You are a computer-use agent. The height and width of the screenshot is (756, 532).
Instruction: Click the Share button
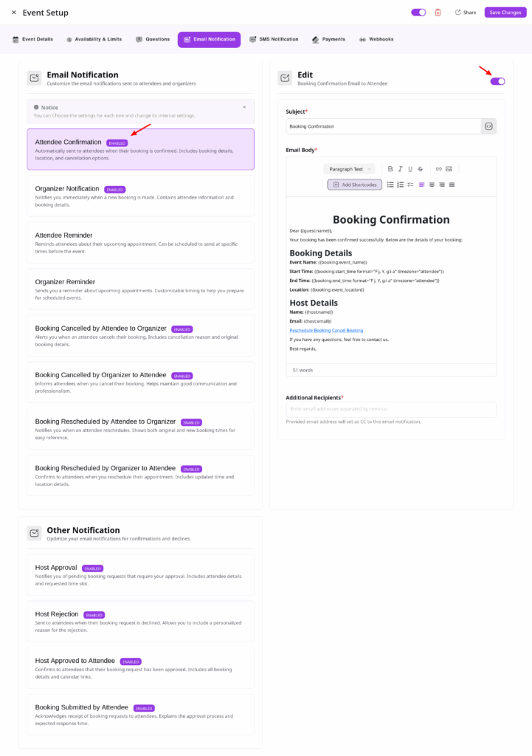tap(465, 13)
